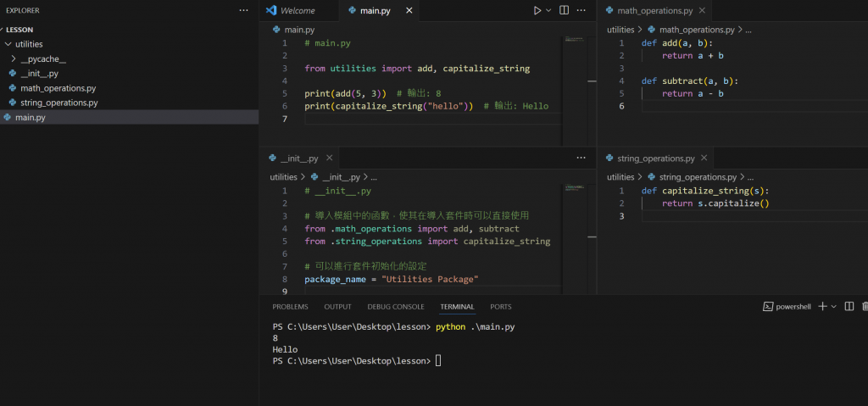Open utilities breadcrumb above __init__.py code

click(x=283, y=177)
